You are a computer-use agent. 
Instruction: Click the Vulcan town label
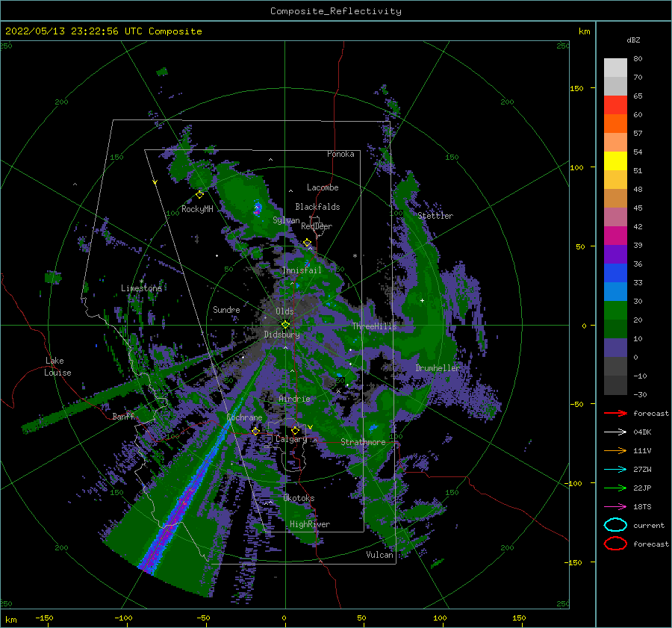(x=380, y=555)
